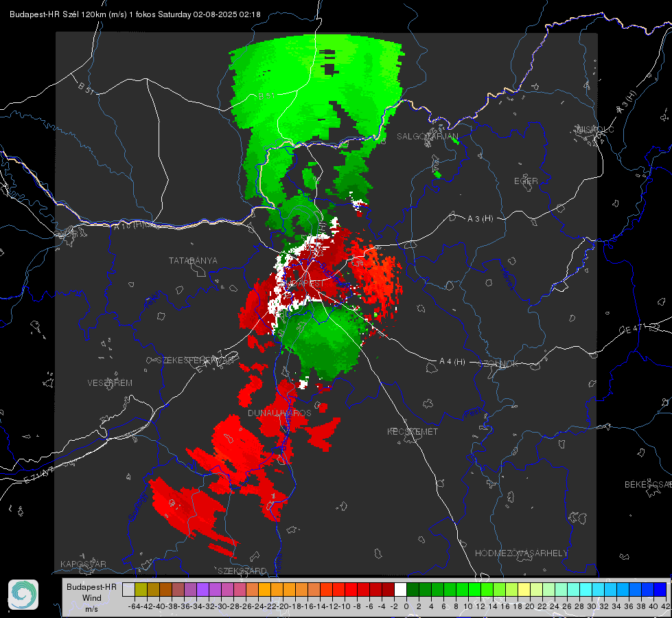Click the DUNAUJVAROS city label
Viewport: 672px width, 618px height.
pyautogui.click(x=279, y=413)
